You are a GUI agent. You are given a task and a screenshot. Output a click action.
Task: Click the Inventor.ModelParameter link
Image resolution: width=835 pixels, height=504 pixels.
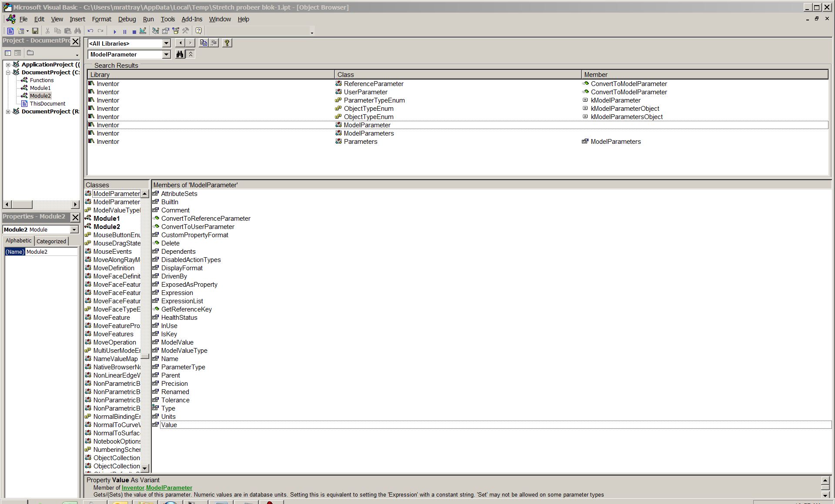pyautogui.click(x=157, y=487)
